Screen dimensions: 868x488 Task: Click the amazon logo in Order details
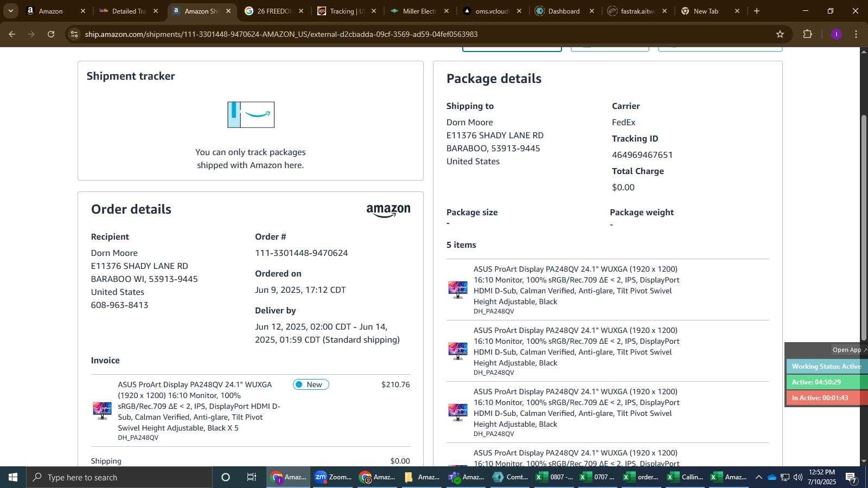click(388, 211)
